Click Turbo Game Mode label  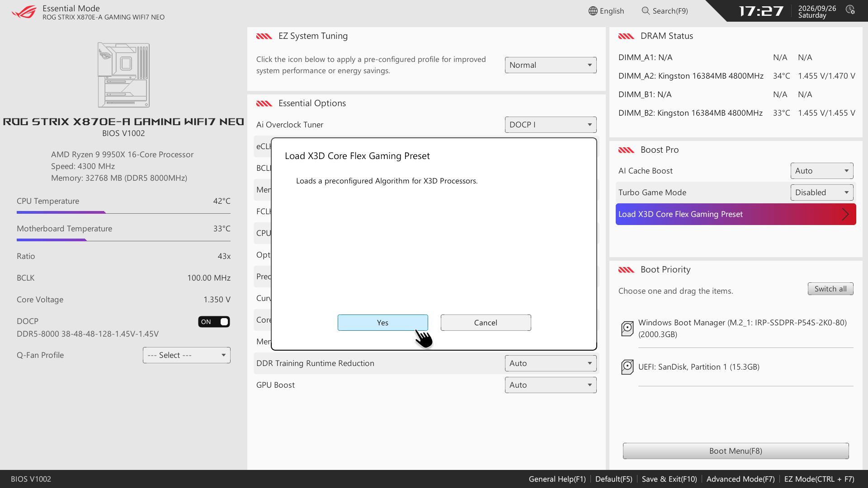652,192
